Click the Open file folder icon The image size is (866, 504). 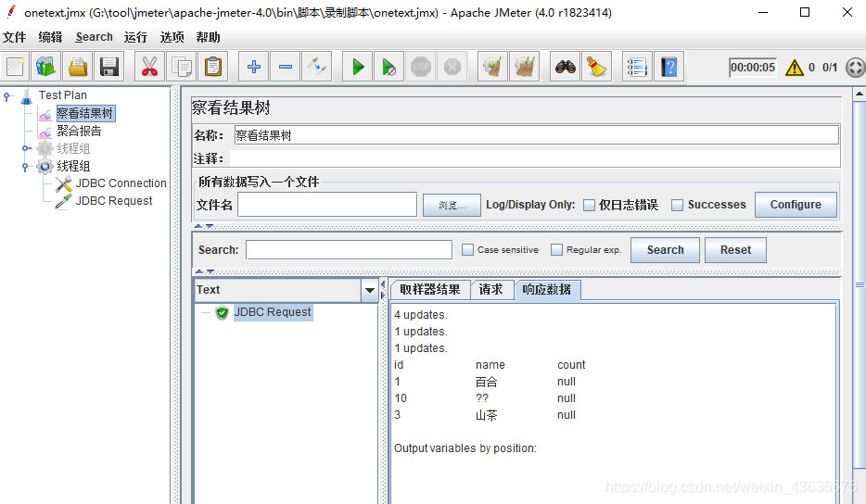(78, 67)
